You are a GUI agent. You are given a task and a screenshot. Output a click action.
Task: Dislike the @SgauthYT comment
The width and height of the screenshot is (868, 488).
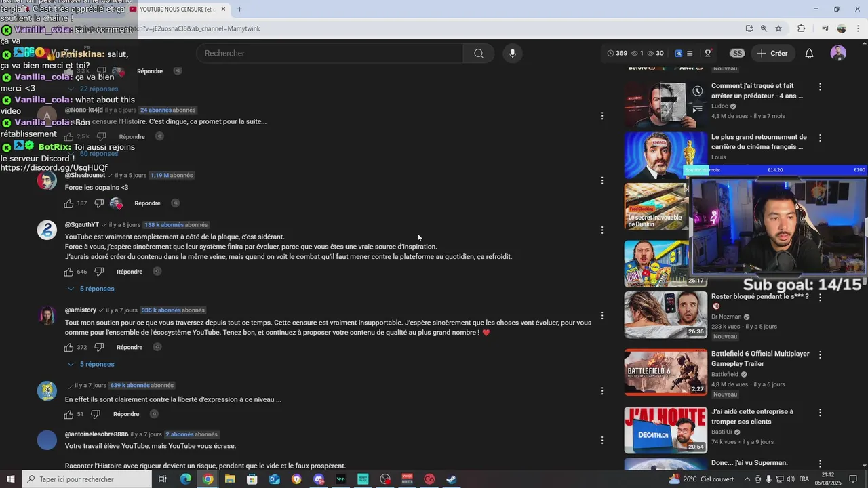[99, 272]
